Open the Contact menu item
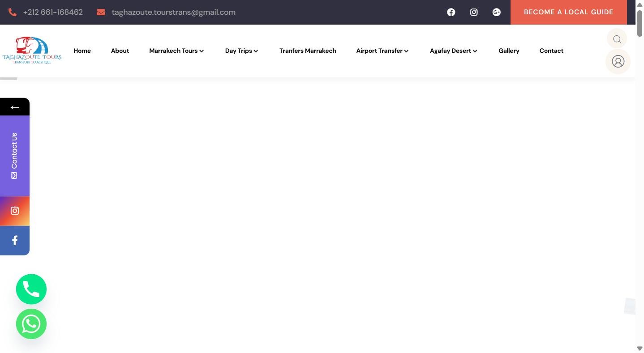 pyautogui.click(x=551, y=51)
